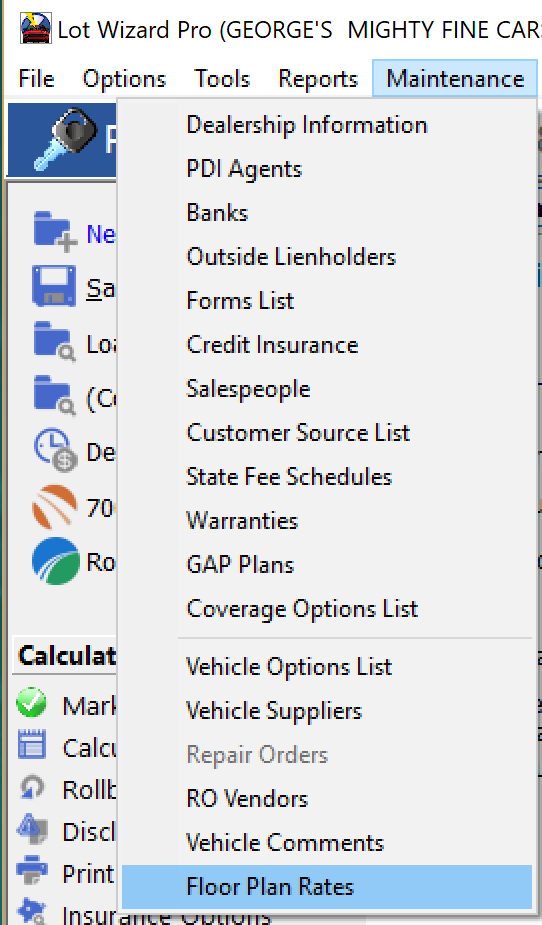The image size is (542, 925).
Task: Choose Vehicle Suppliers
Action: (327, 711)
